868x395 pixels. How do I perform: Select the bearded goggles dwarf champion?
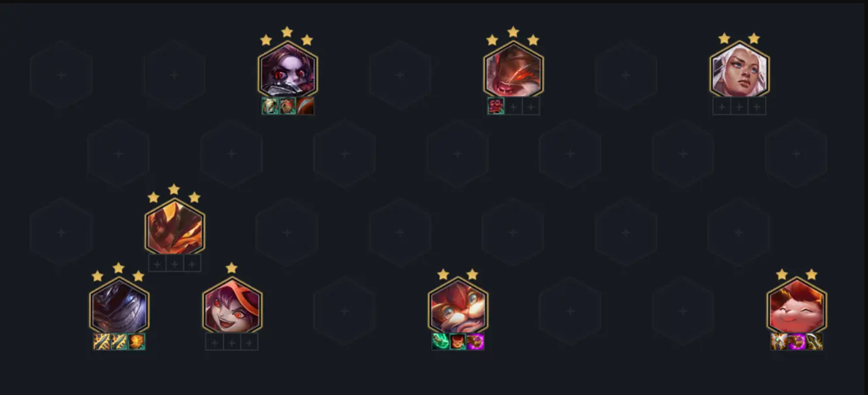coord(458,306)
